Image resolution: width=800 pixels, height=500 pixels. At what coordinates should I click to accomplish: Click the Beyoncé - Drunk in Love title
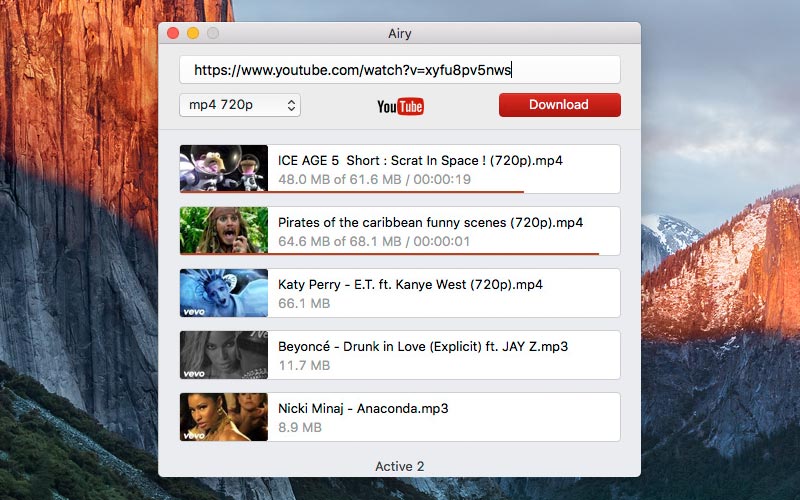423,347
